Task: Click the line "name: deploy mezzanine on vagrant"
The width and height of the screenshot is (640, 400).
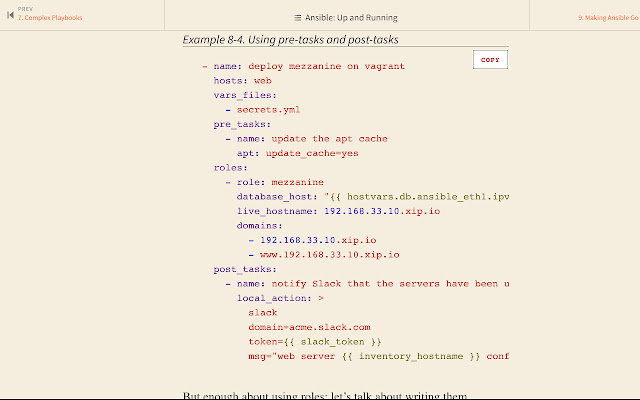Action: tap(309, 66)
